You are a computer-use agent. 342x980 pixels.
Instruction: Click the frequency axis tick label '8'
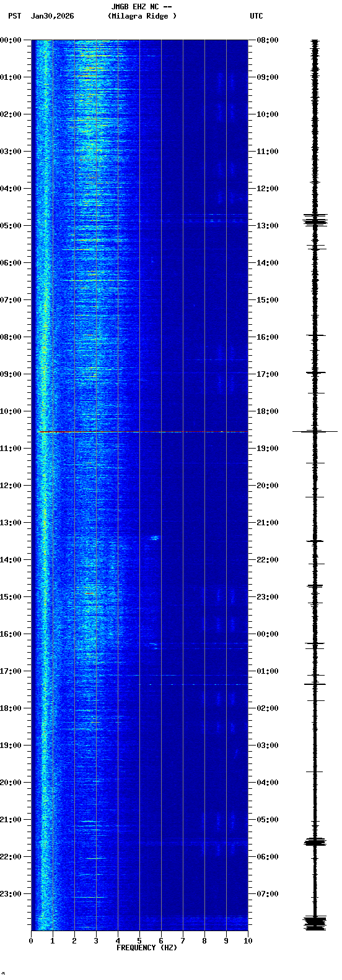[204, 941]
